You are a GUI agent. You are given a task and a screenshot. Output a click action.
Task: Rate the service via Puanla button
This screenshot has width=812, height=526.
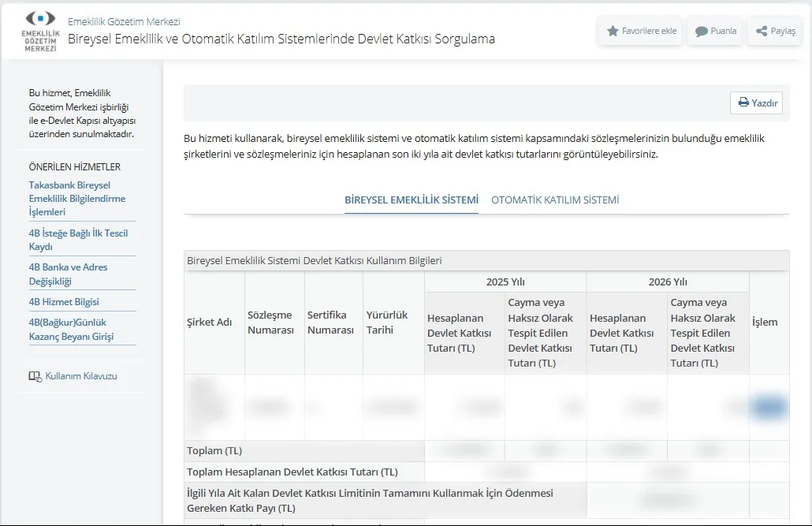click(x=715, y=31)
